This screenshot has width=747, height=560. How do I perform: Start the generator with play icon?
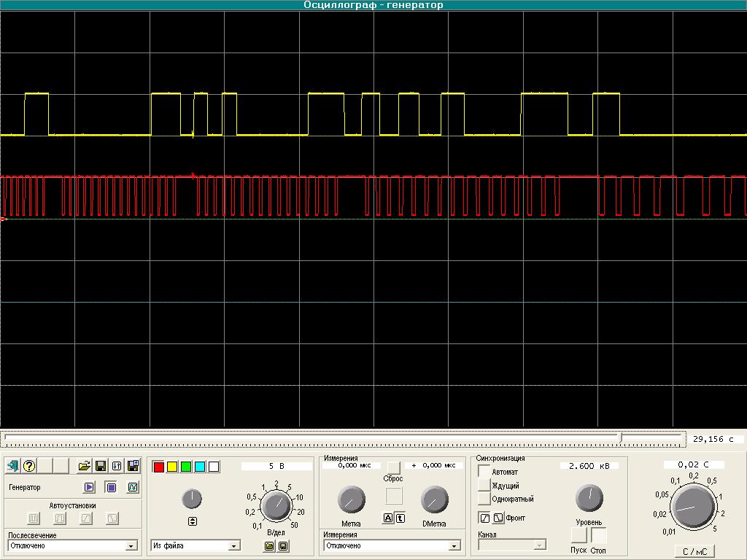coord(89,487)
